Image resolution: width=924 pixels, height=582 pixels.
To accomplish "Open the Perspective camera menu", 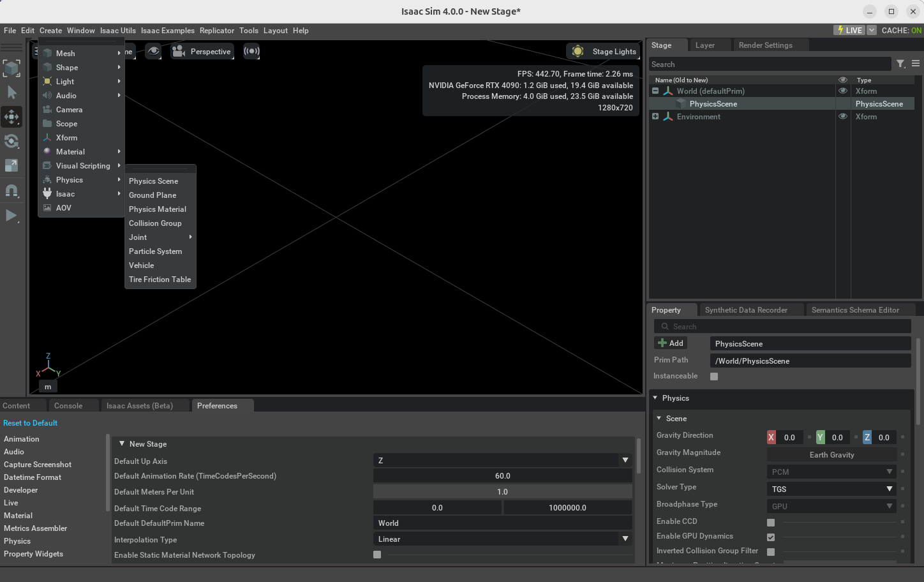I will (x=202, y=51).
